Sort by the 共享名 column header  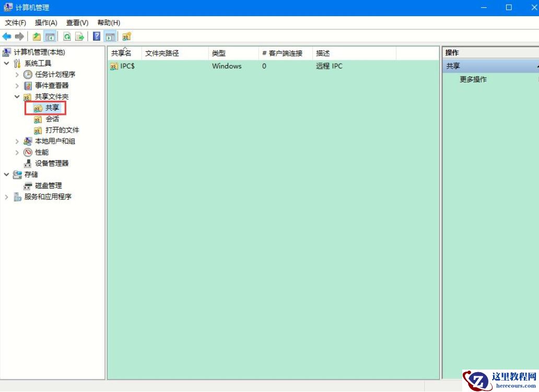[124, 53]
